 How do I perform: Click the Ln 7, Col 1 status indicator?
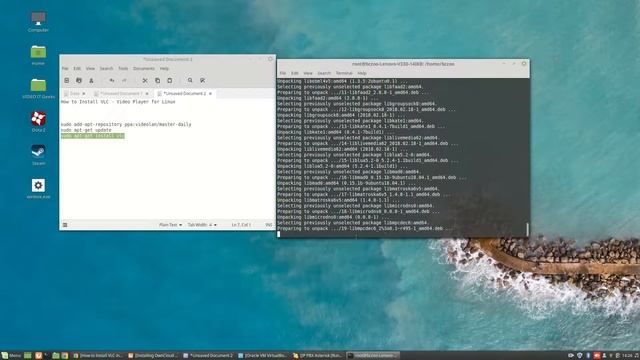pyautogui.click(x=241, y=225)
